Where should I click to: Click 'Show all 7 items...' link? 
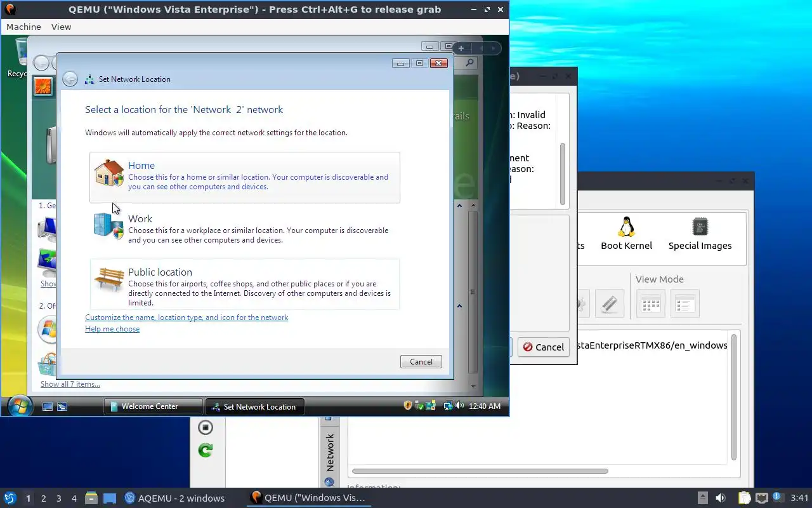[x=70, y=384]
